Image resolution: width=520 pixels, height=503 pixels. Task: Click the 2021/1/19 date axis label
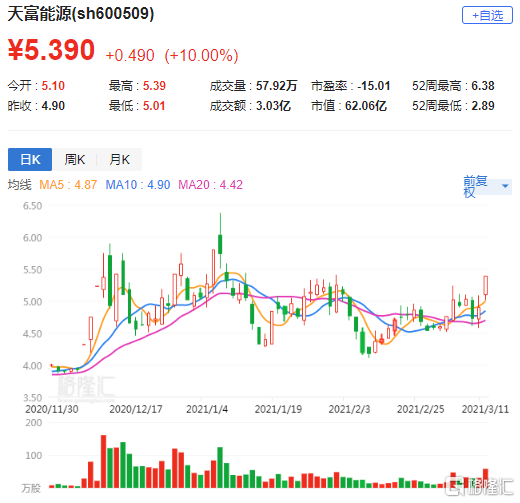(278, 409)
